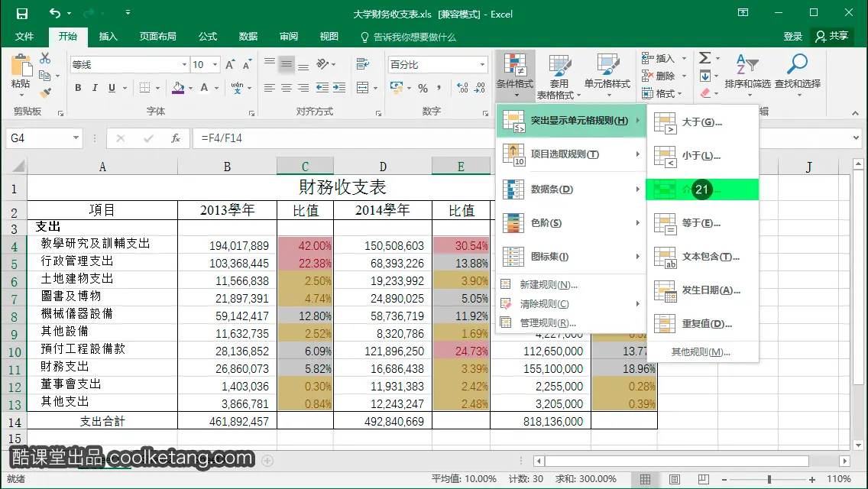Increase indent of cell content
The image size is (868, 489).
pyautogui.click(x=339, y=88)
